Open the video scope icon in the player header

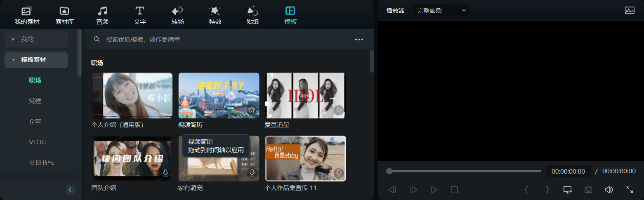pos(630,11)
